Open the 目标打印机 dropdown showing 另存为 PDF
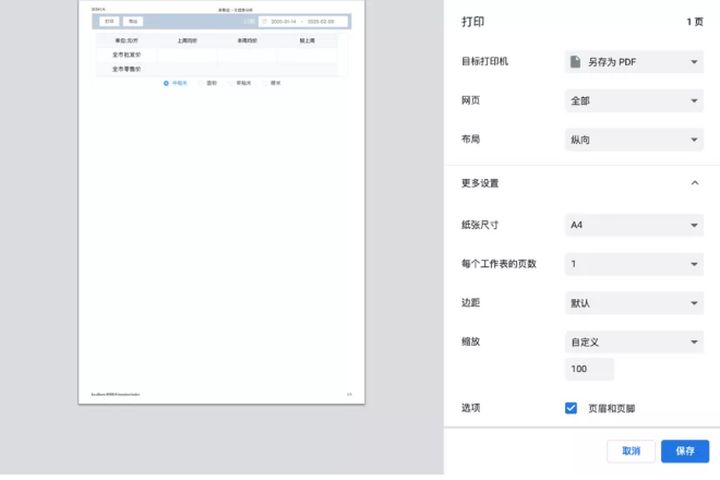The image size is (720, 480). point(634,62)
